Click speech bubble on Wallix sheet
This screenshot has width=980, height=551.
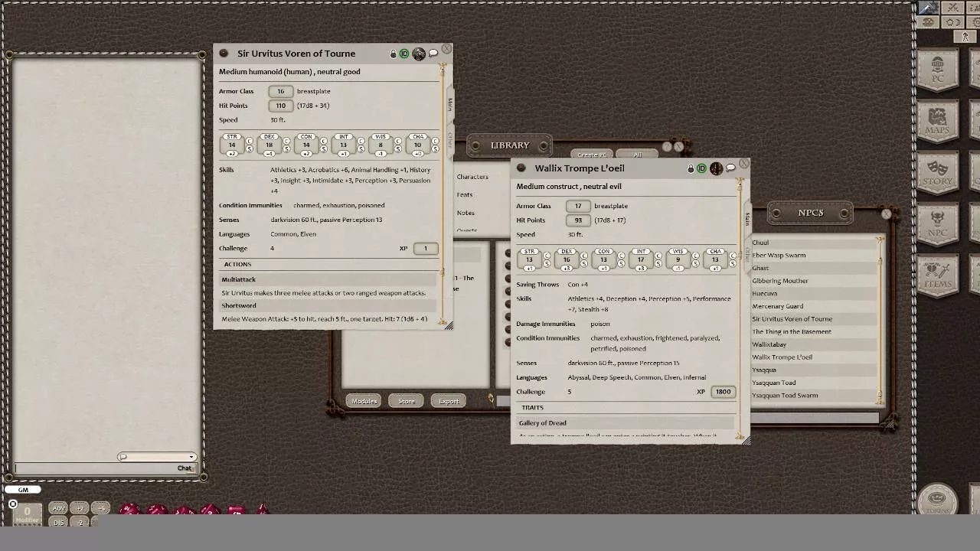pyautogui.click(x=730, y=168)
